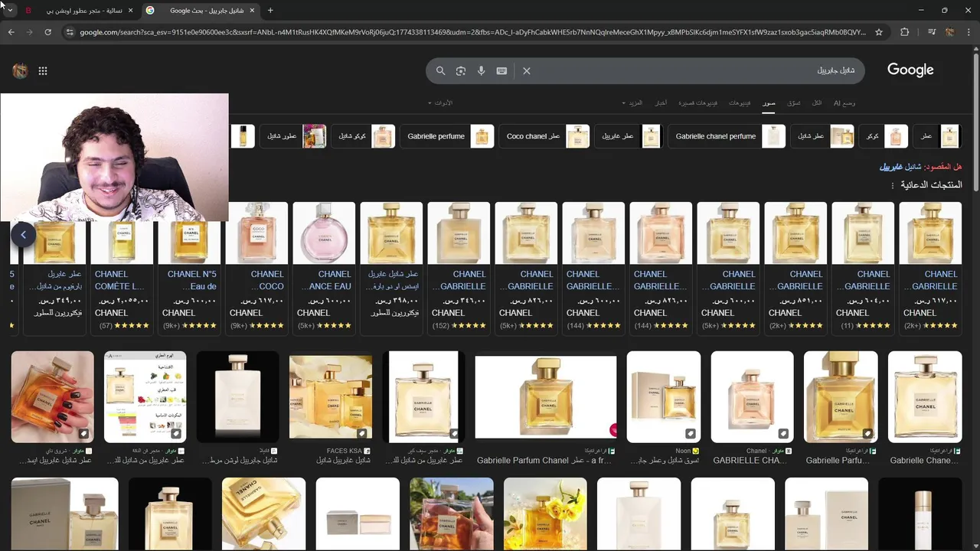Select the 'عطر شانيل' suggestion chip
Image resolution: width=980 pixels, height=551 pixels.
[822, 136]
